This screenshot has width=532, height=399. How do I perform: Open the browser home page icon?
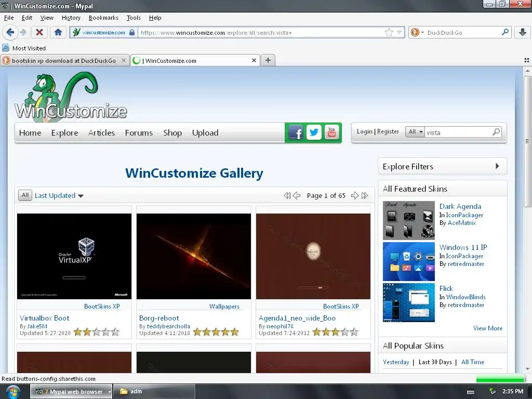click(x=58, y=32)
